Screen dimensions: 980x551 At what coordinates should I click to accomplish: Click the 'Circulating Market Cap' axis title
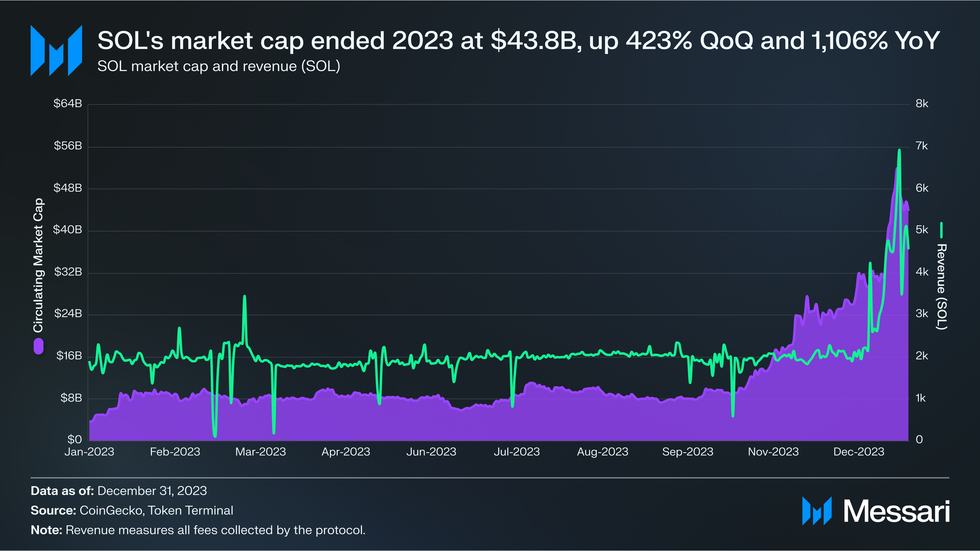click(38, 265)
